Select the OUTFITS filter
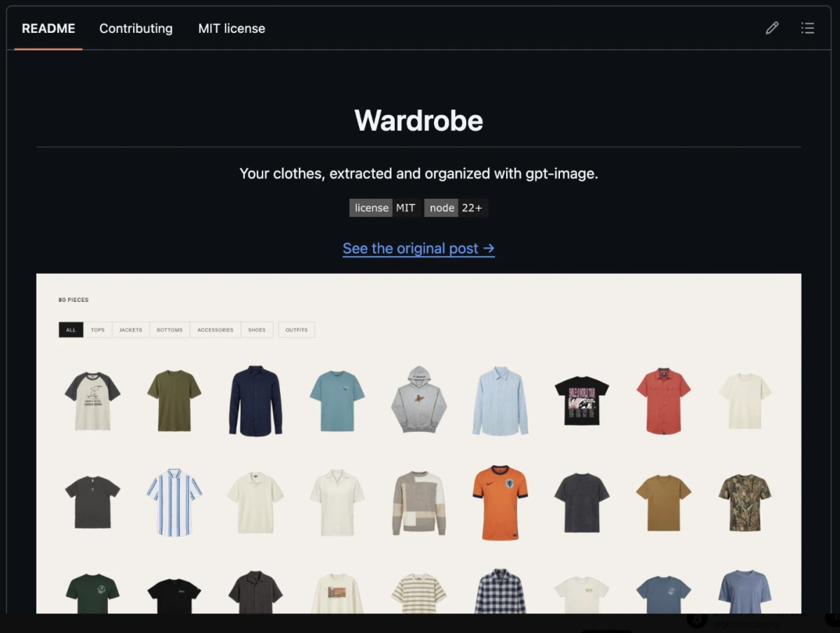 click(297, 330)
